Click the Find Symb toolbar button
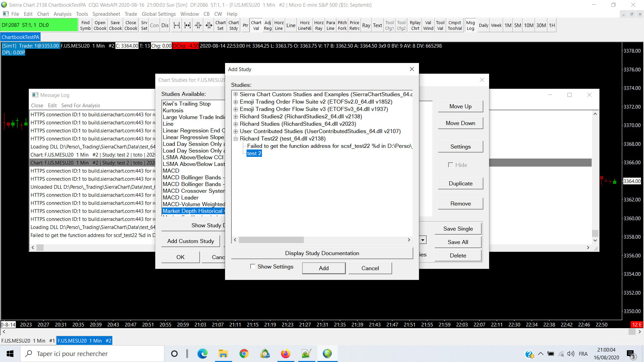The image size is (644, 362). click(x=85, y=25)
